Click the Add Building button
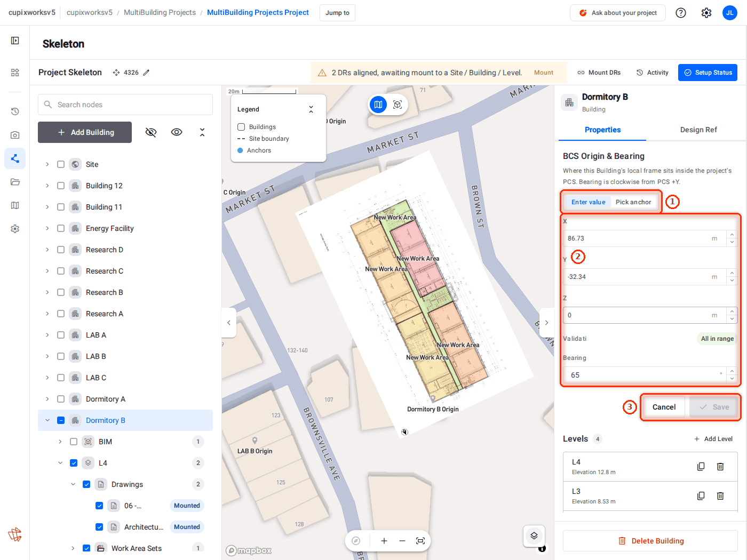Screen dimensions: 747x560 (x=85, y=132)
